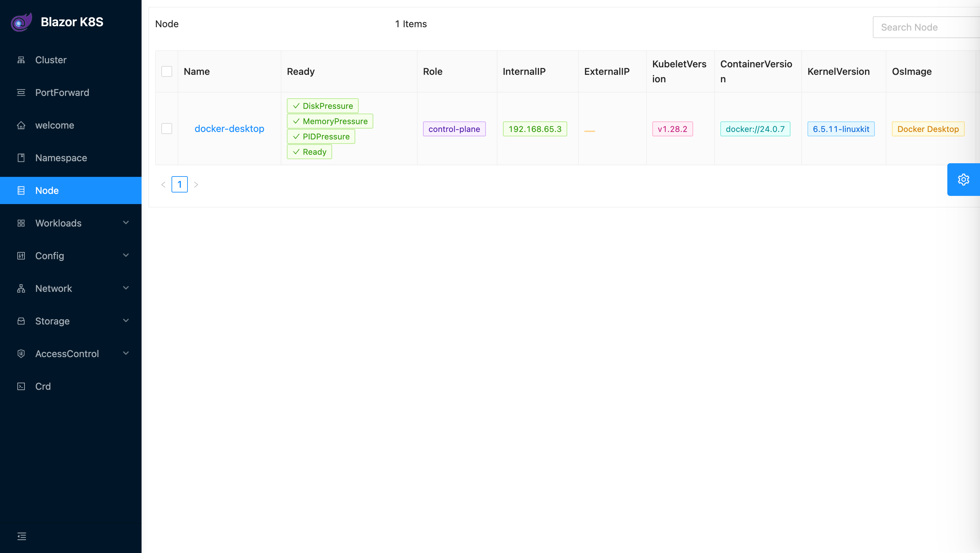Toggle the select-all checkbox in table header
This screenshot has width=980, height=553.
tap(167, 71)
